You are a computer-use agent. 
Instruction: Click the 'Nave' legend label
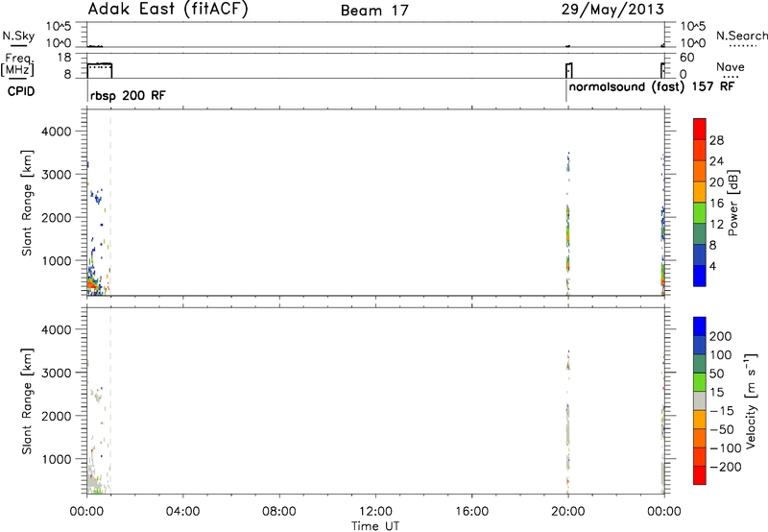click(731, 67)
